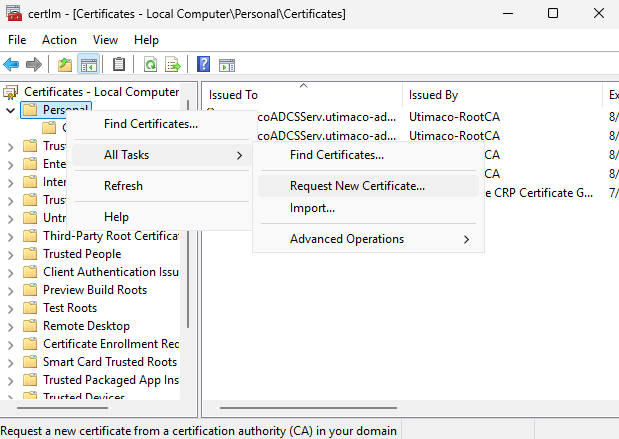Open the Advanced Operations submenu
Screen dimensions: 619x439
click(347, 239)
